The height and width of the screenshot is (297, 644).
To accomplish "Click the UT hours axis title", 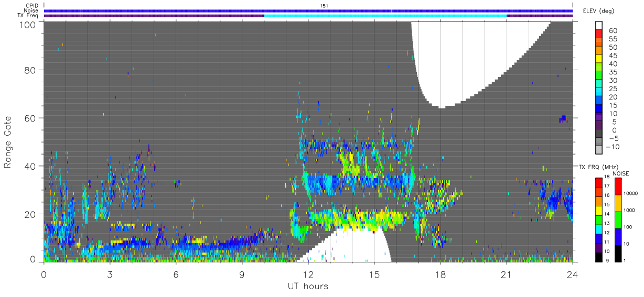I will click(x=307, y=286).
